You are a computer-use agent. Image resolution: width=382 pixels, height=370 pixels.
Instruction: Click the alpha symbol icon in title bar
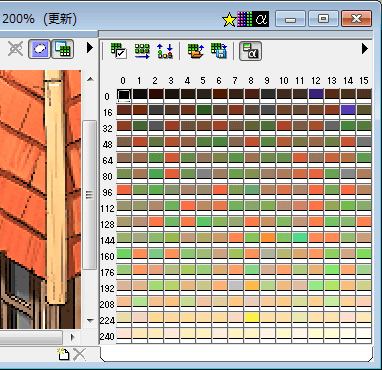coord(261,19)
